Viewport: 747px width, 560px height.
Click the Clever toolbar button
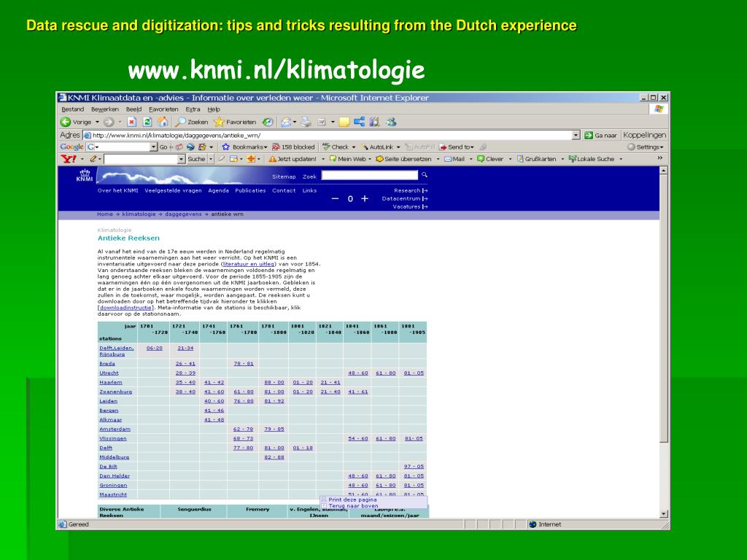pyautogui.click(x=490, y=158)
